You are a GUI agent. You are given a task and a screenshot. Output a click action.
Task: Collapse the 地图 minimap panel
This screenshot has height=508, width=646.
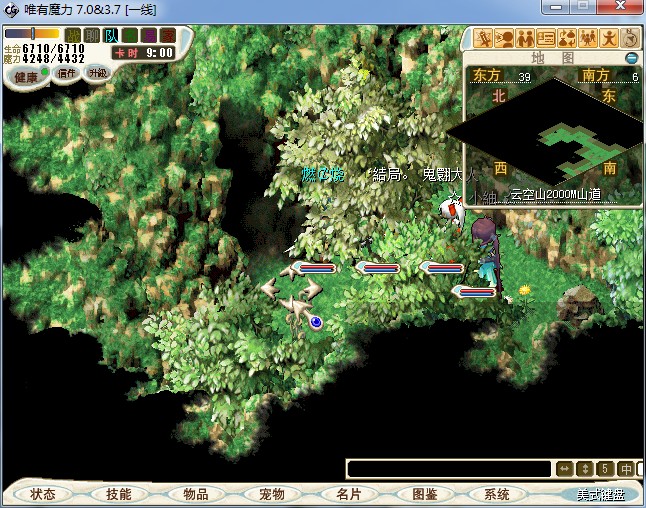[631, 58]
